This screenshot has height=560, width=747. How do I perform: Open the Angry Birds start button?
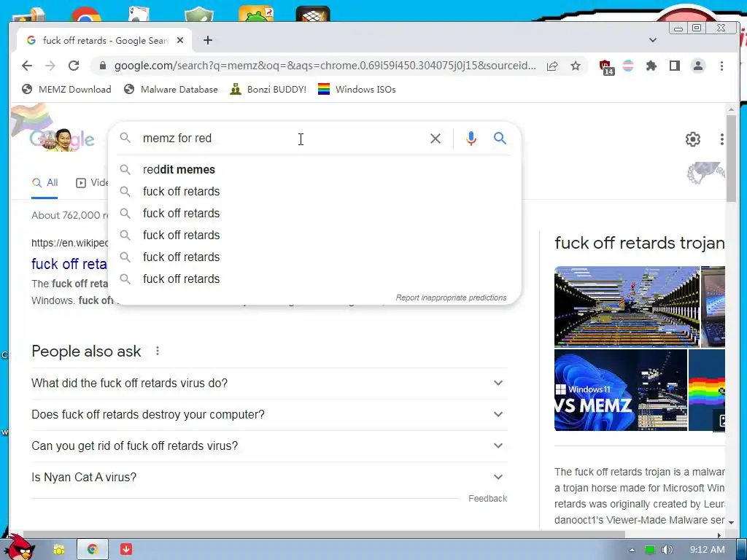coord(20,547)
